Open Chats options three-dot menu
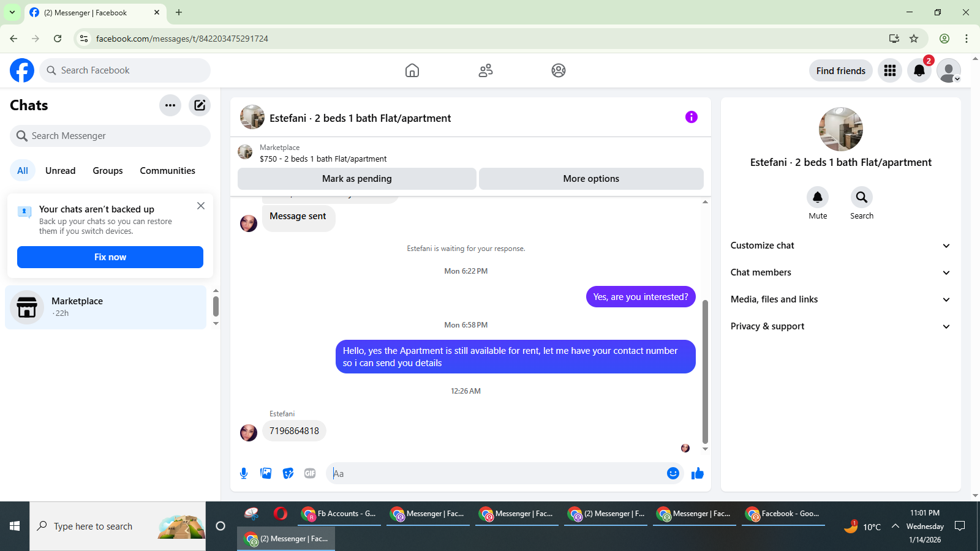980x551 pixels. point(170,105)
